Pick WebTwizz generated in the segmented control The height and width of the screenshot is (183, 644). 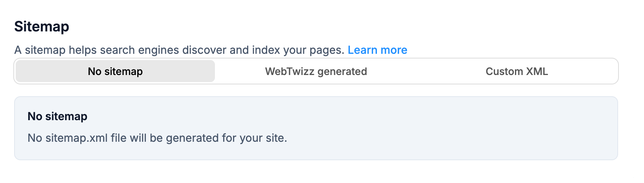316,71
